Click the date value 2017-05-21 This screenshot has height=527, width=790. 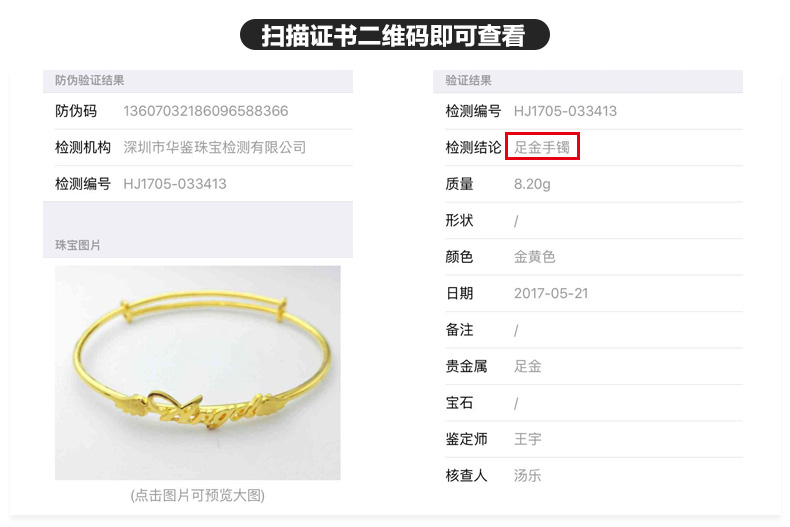pyautogui.click(x=551, y=293)
